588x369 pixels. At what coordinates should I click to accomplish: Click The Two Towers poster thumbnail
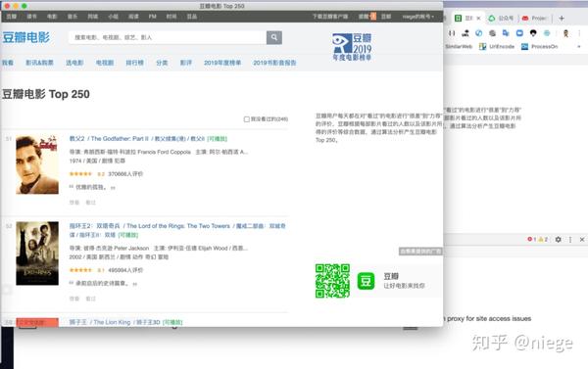[37, 254]
